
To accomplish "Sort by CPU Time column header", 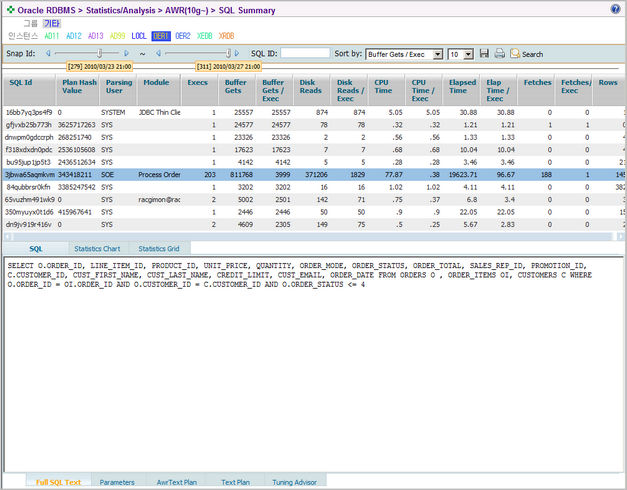I will [387, 90].
